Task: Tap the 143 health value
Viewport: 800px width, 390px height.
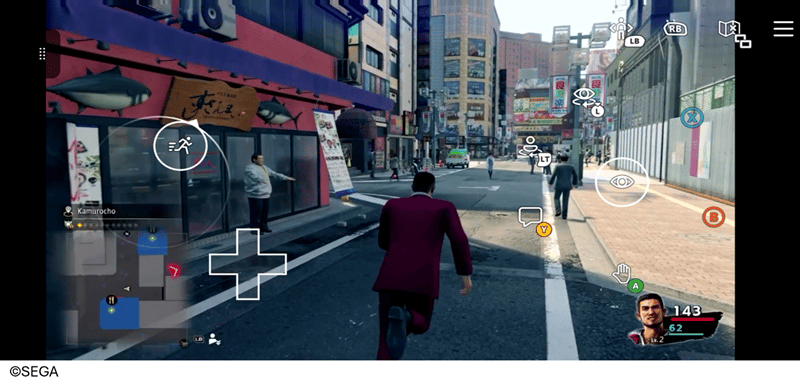Action: coord(687,310)
